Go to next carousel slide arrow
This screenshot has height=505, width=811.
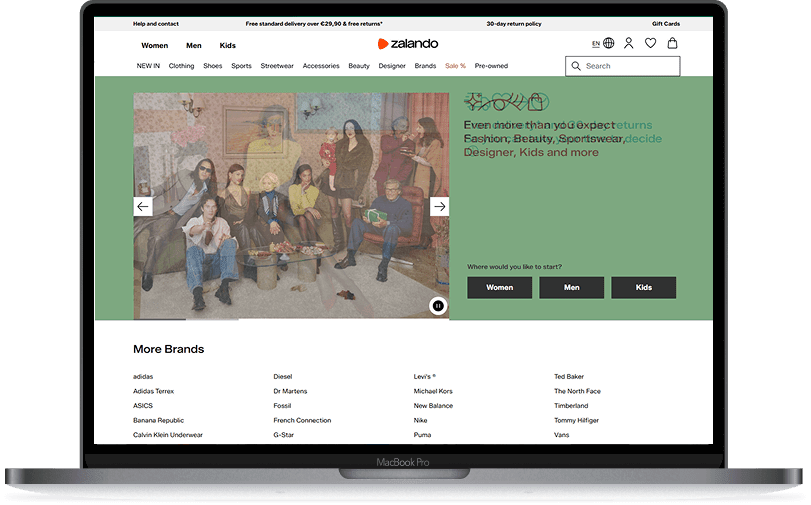pyautogui.click(x=440, y=206)
